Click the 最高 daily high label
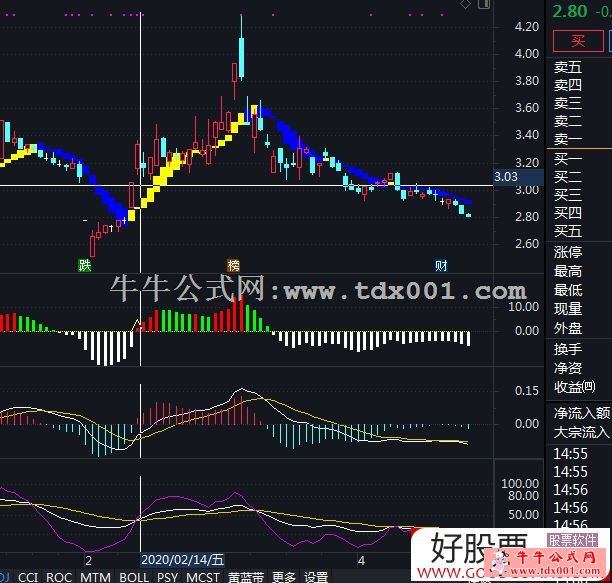The width and height of the screenshot is (612, 583). pyautogui.click(x=568, y=271)
